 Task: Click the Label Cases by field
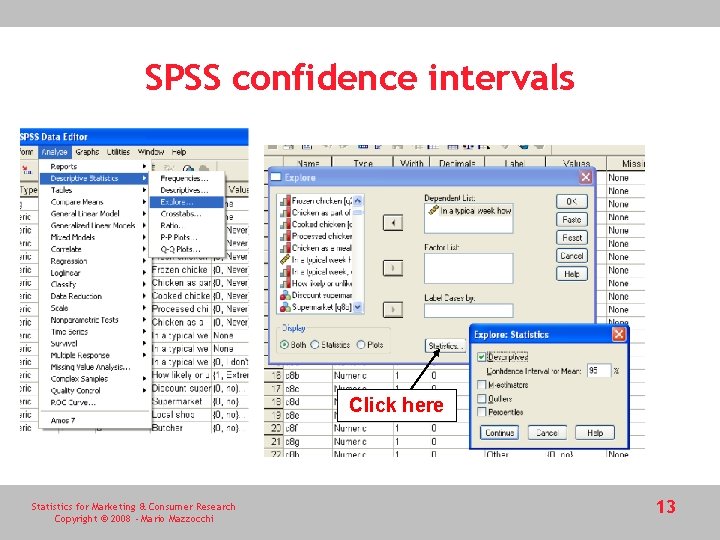468,310
